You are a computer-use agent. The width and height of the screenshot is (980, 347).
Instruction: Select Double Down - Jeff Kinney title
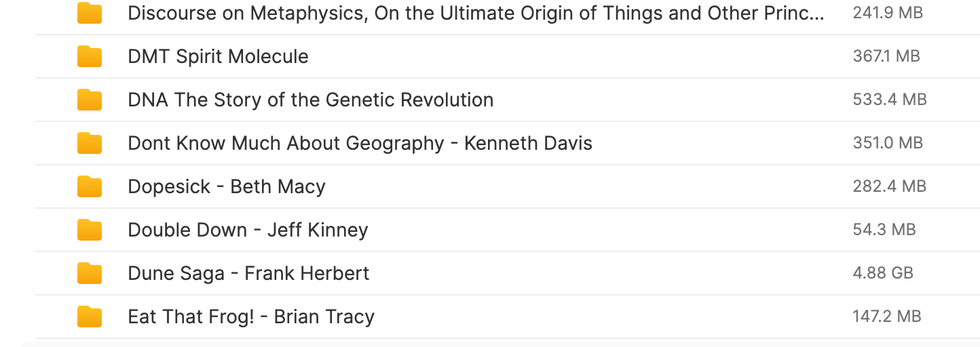[248, 230]
